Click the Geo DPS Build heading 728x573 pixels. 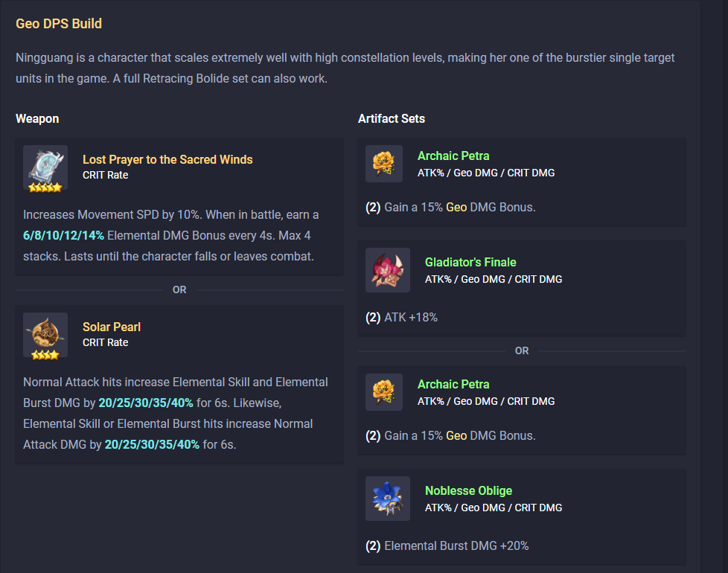click(59, 24)
